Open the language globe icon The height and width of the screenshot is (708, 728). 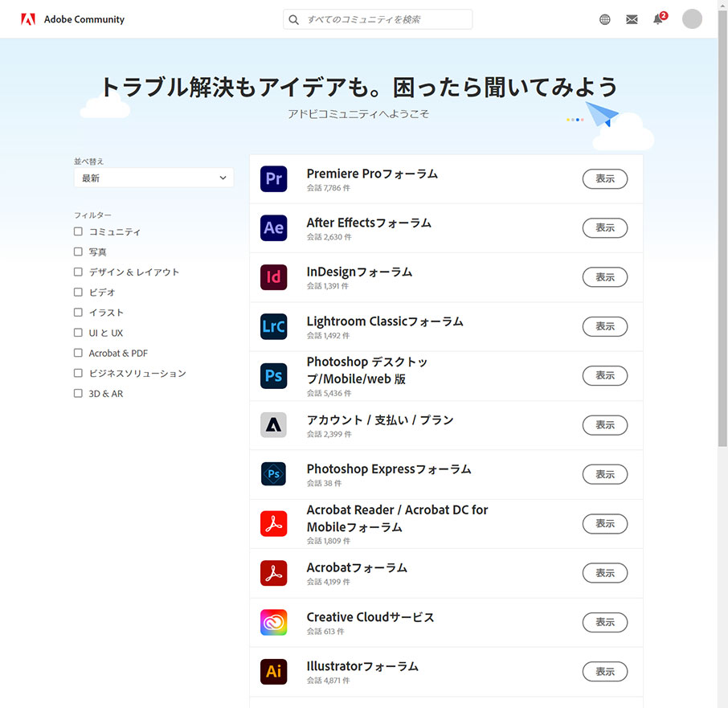(x=604, y=19)
